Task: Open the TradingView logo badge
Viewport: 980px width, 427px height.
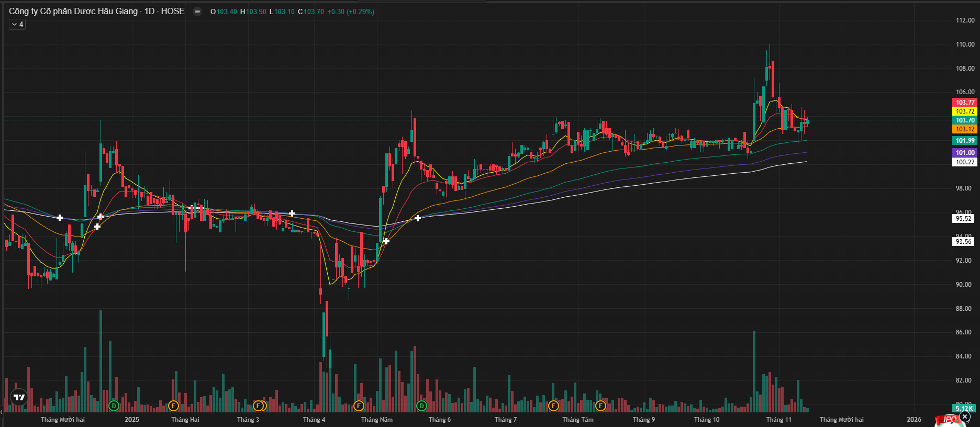Action: 19,398
